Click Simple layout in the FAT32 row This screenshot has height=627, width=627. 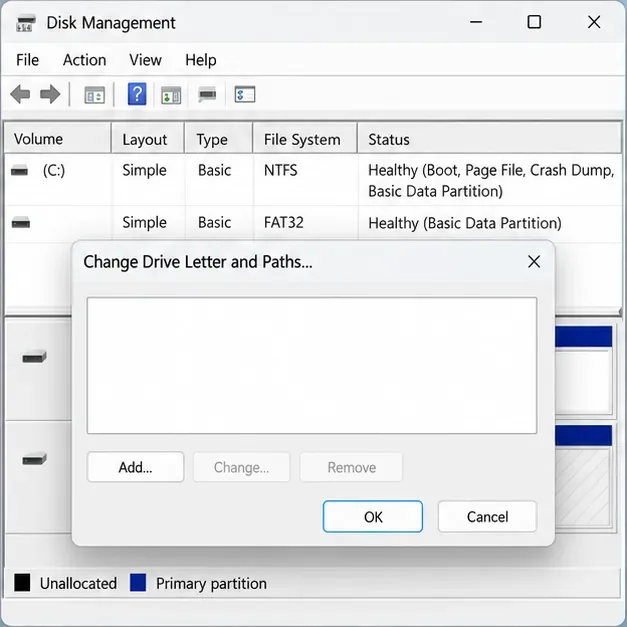pyautogui.click(x=144, y=223)
